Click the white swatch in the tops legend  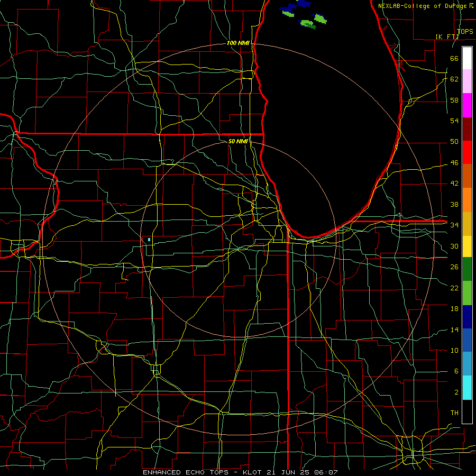coord(467,58)
